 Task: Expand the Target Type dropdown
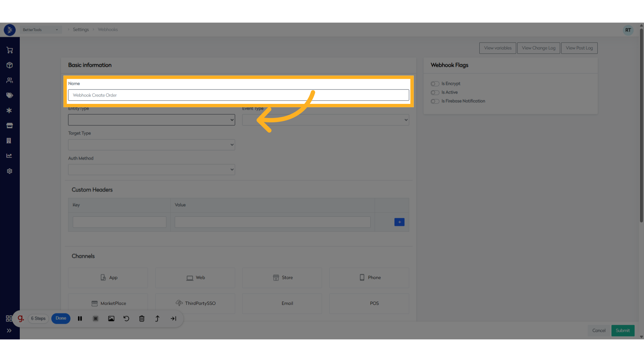[151, 144]
